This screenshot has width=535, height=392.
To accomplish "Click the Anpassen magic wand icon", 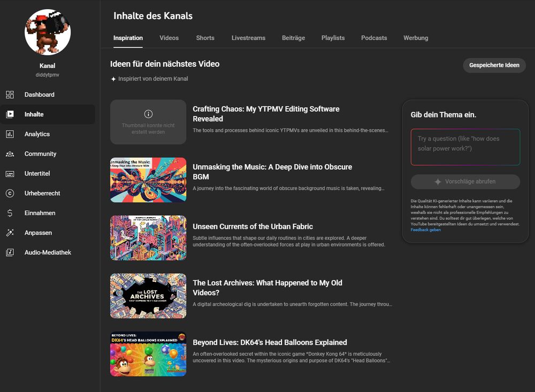I will click(10, 233).
